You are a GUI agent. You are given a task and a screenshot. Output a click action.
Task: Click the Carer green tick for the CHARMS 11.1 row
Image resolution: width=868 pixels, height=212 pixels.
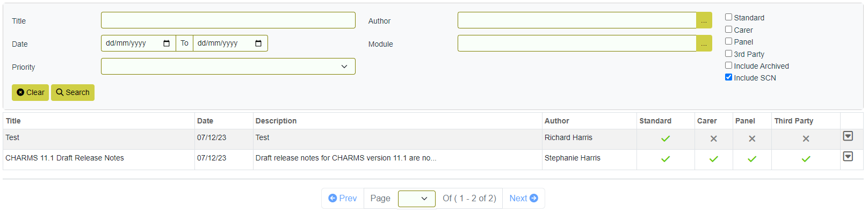[713, 159]
